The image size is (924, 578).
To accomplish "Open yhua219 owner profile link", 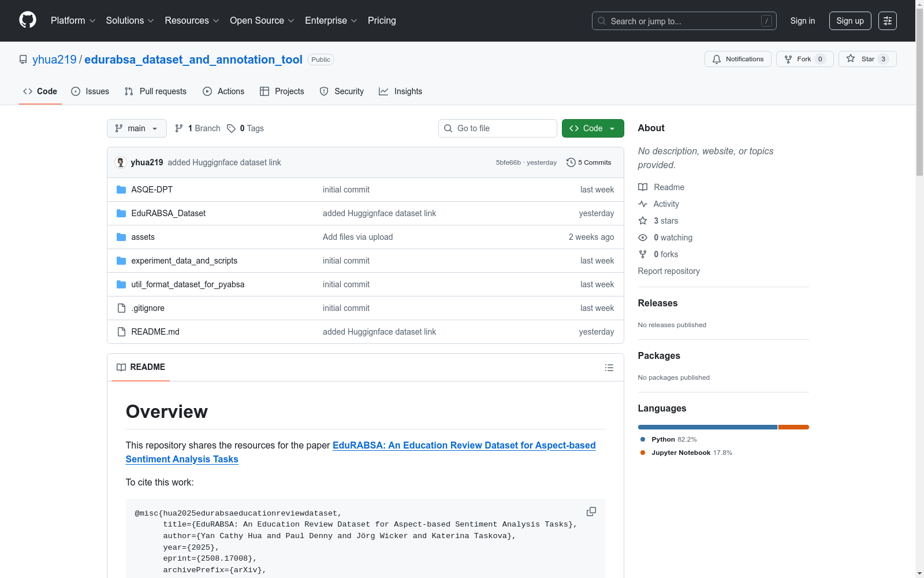I will (x=54, y=60).
